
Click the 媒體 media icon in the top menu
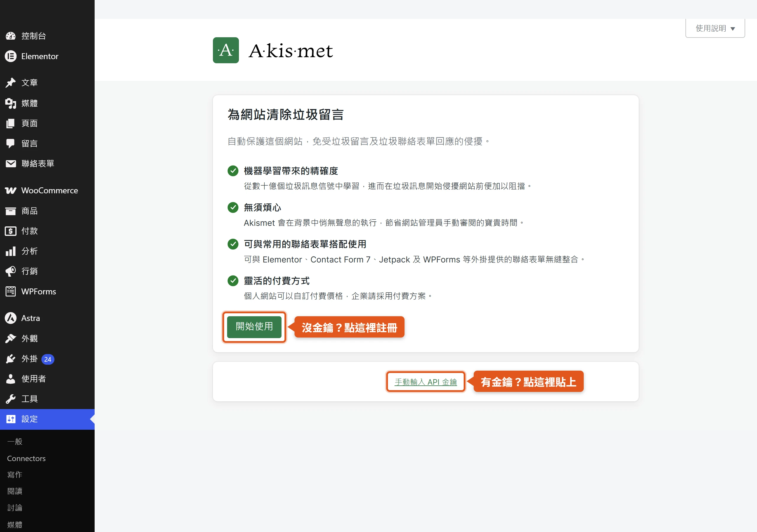[x=11, y=103]
